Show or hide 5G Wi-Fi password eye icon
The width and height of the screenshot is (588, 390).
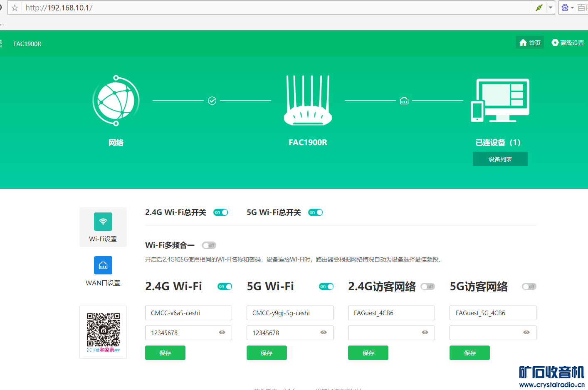pos(324,332)
